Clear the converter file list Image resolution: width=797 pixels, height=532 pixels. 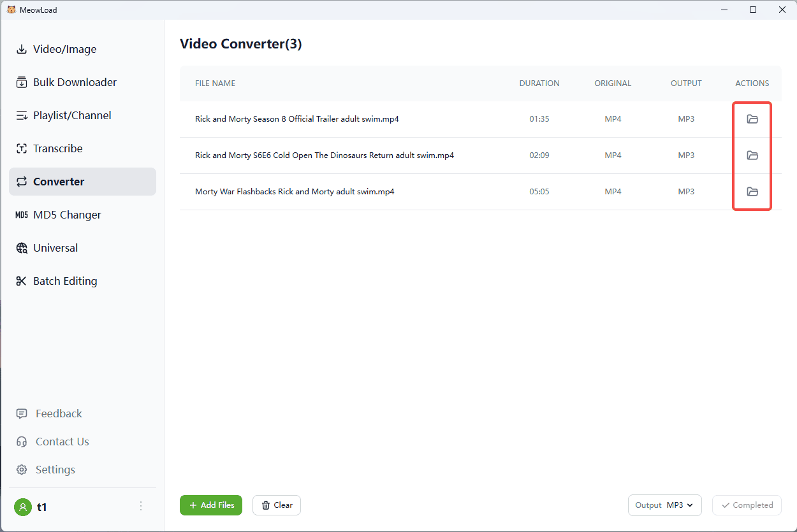pos(277,505)
